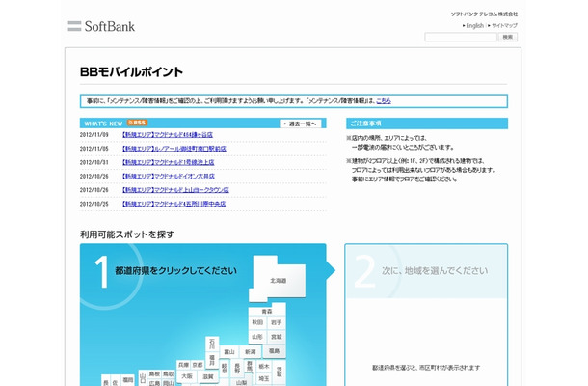Select 埼玉 prefecture on the map
This screenshot has height=386, width=588.
tap(264, 378)
